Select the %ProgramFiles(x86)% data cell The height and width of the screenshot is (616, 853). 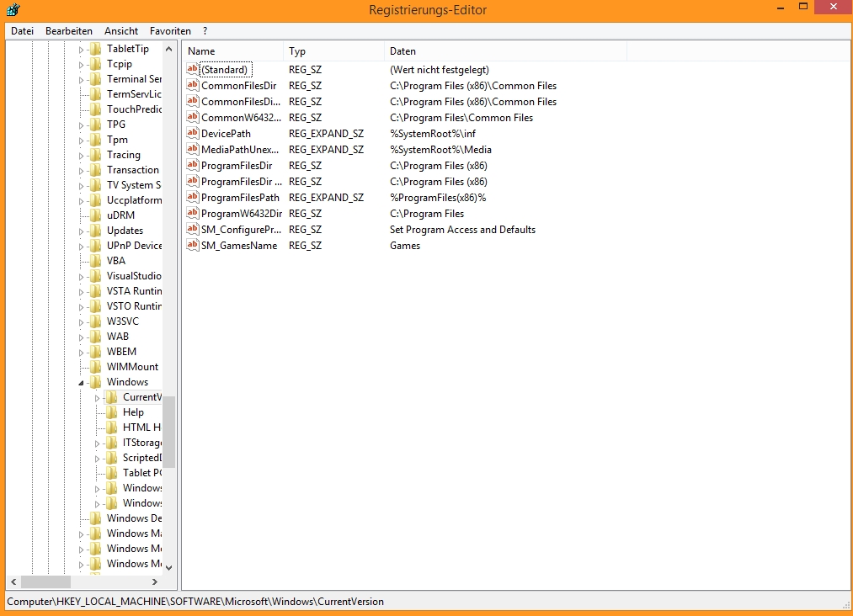(x=438, y=198)
